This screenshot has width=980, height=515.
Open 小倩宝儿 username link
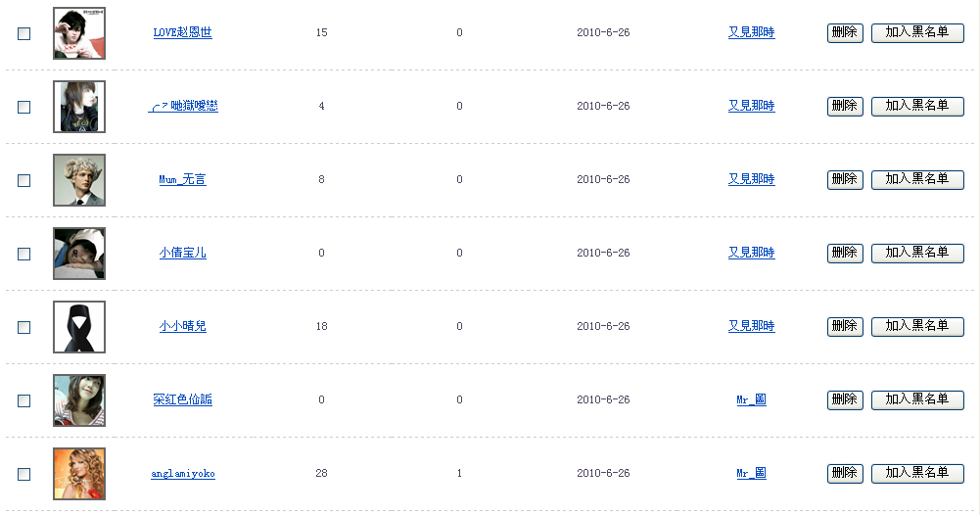[x=183, y=253]
